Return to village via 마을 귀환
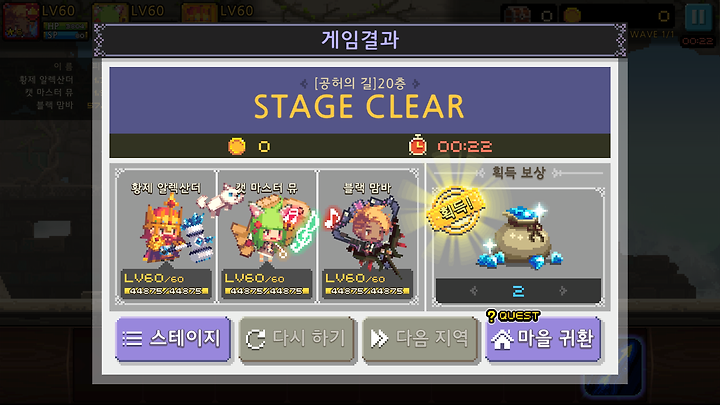The image size is (720, 405). tap(543, 339)
